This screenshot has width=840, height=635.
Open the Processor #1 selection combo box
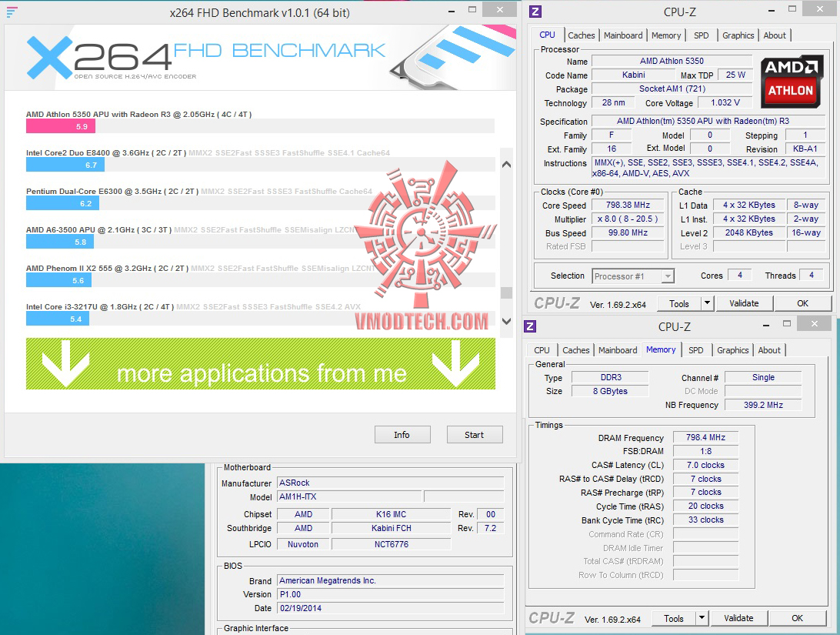click(632, 276)
